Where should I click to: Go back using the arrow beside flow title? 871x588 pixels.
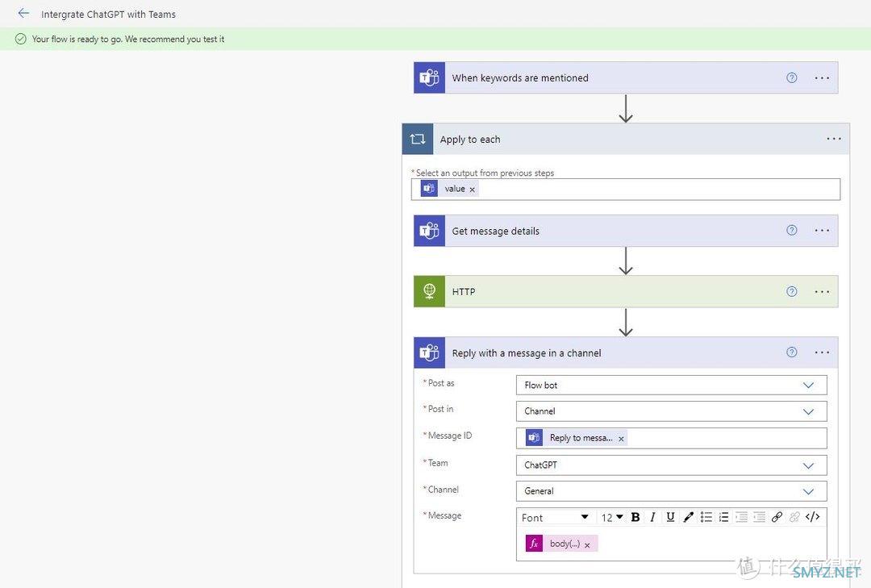pos(23,14)
